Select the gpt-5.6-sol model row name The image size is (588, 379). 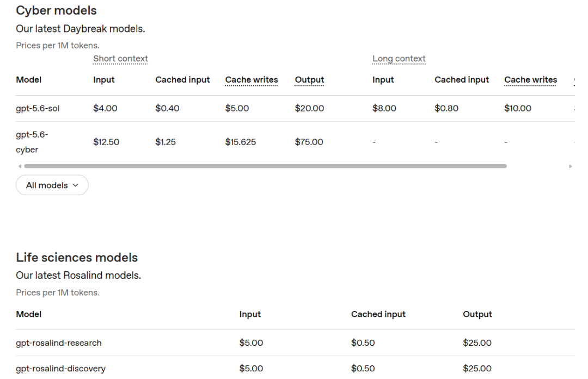click(38, 109)
